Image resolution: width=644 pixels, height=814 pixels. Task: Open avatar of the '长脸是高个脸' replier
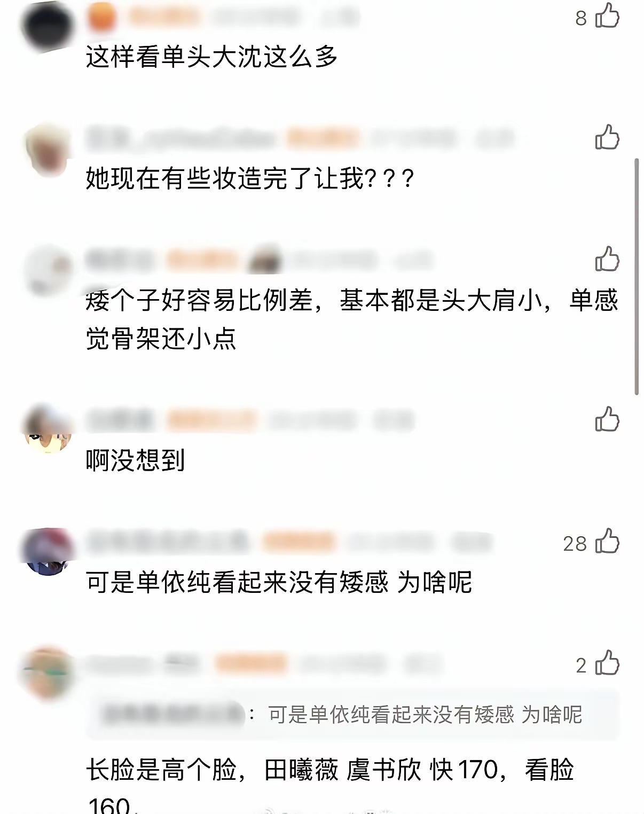click(x=47, y=674)
